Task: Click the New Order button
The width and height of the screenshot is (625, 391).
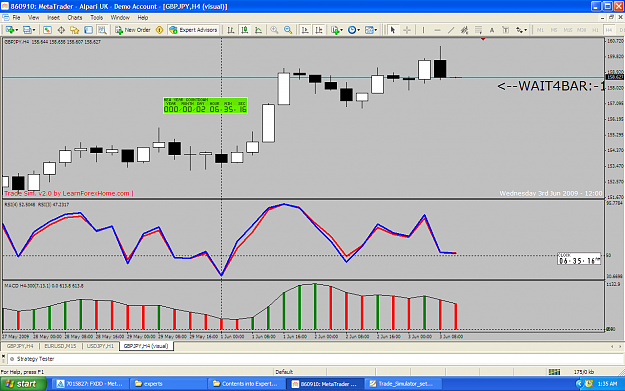Action: (x=133, y=30)
